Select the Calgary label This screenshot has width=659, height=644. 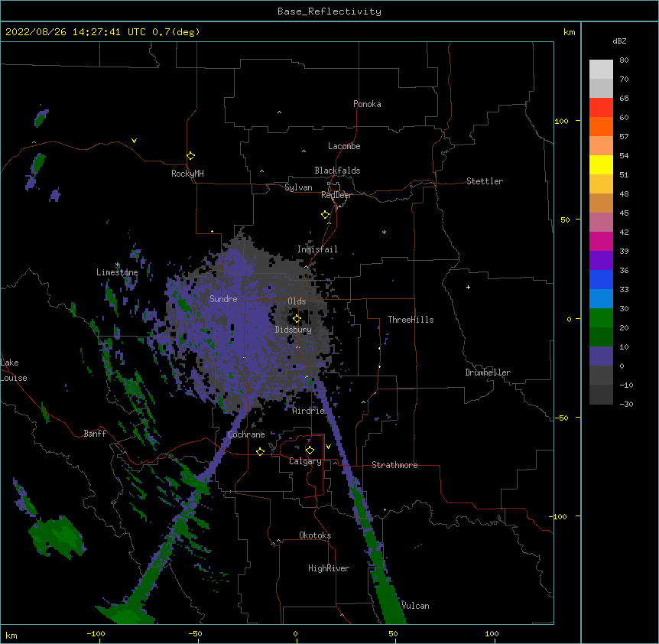305,461
